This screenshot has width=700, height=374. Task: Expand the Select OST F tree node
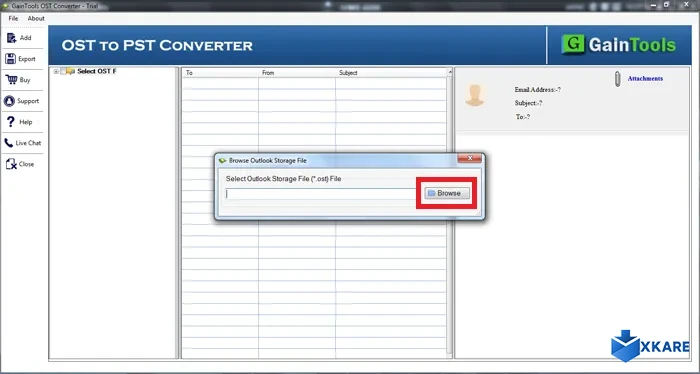tap(56, 71)
